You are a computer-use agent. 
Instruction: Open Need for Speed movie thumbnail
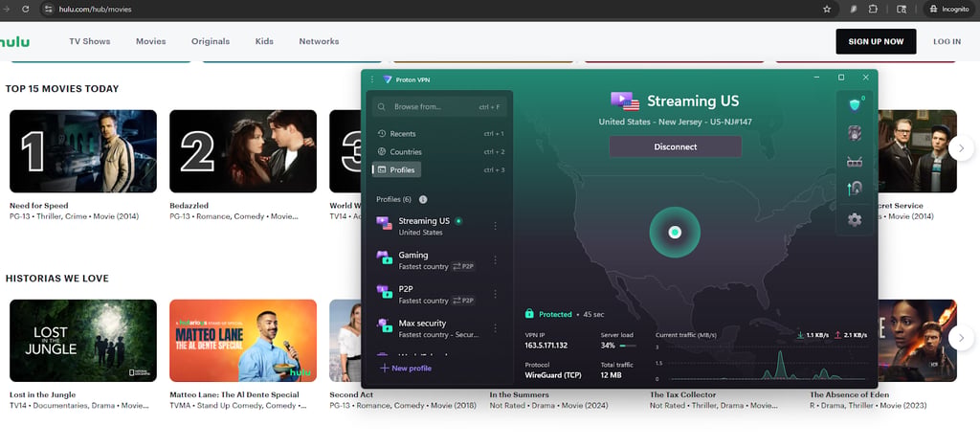(x=83, y=151)
